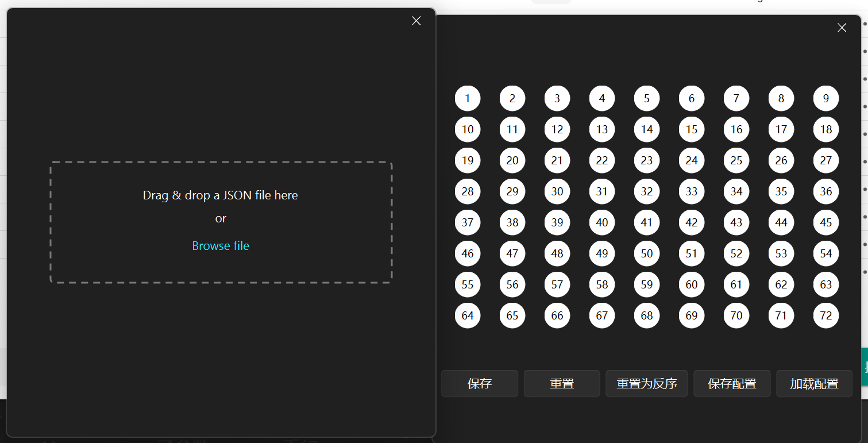Click the Browse file link
Viewport: 868px width, 443px height.
coord(221,246)
